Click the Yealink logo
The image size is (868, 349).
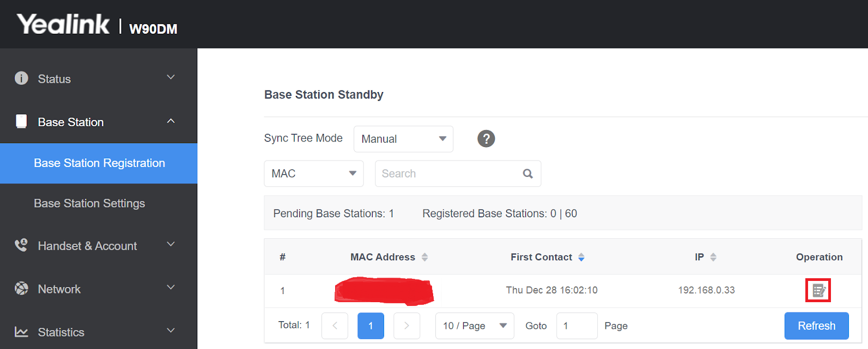click(63, 25)
